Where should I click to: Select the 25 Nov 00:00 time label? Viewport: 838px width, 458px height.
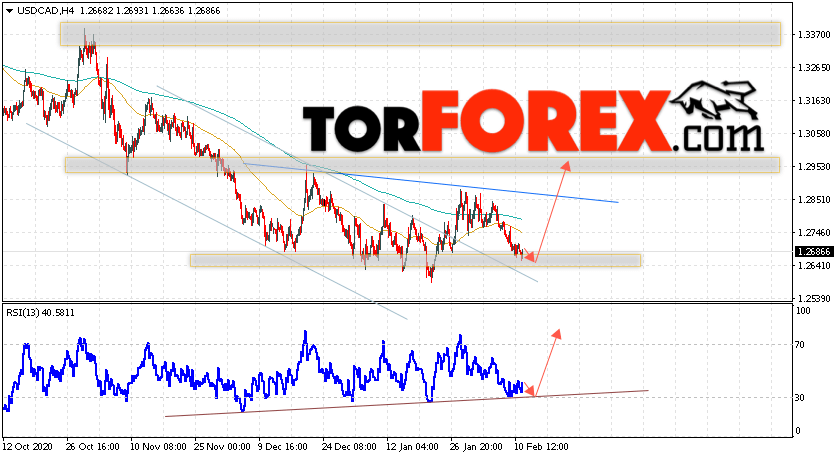(x=222, y=446)
